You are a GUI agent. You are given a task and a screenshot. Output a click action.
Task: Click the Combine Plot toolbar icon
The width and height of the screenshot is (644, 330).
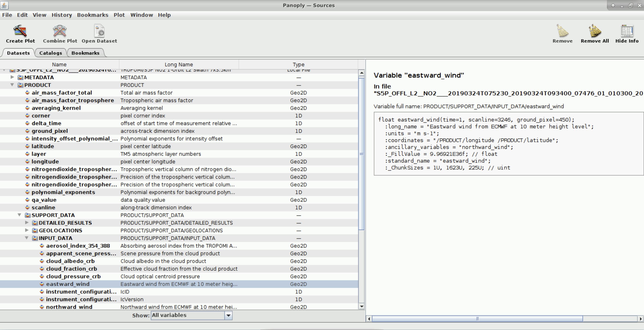60,31
